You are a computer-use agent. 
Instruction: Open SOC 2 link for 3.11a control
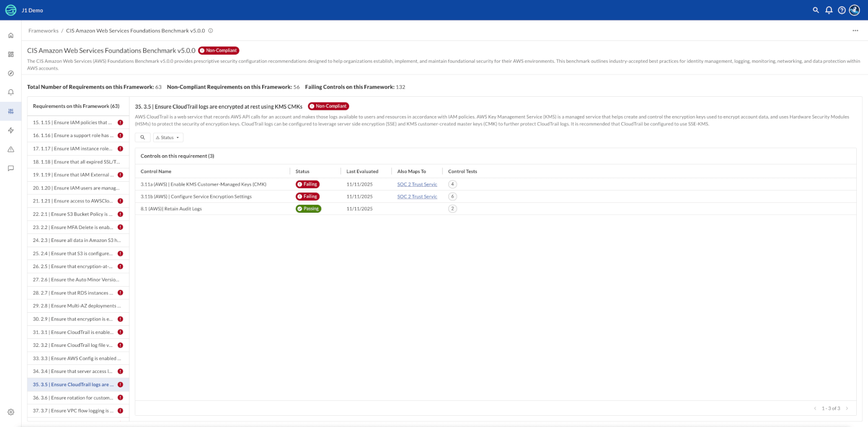pyautogui.click(x=417, y=184)
